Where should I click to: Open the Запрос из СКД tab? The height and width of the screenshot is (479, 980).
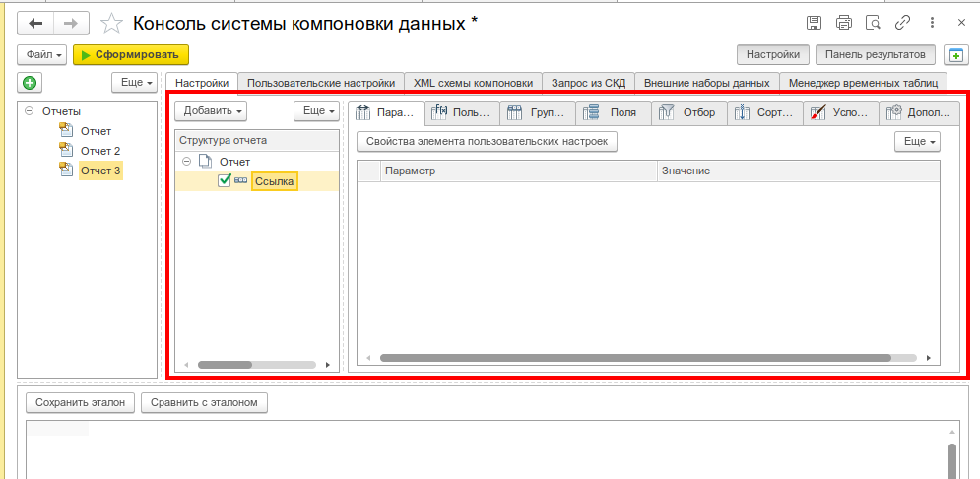(588, 83)
